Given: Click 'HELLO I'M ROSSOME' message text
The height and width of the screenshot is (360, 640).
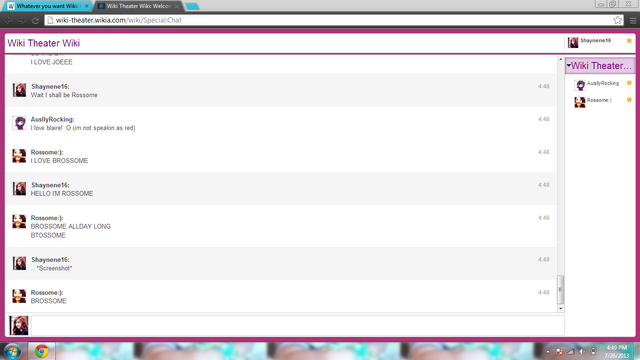Looking at the screenshot, I should click(x=62, y=193).
